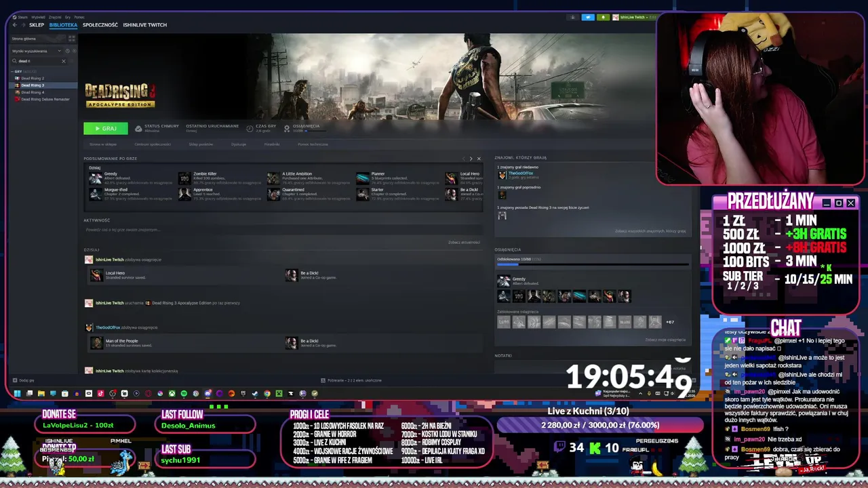Open the 'Dyskusje' link
Screen dimensions: 868x488
tap(239, 144)
